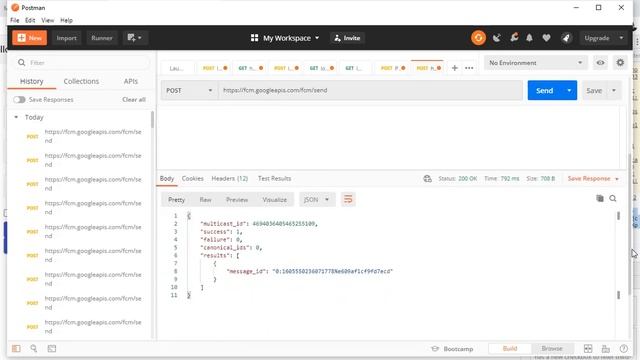Image resolution: width=640 pixels, height=360 pixels.
Task: Click Clear all in history
Action: click(133, 100)
